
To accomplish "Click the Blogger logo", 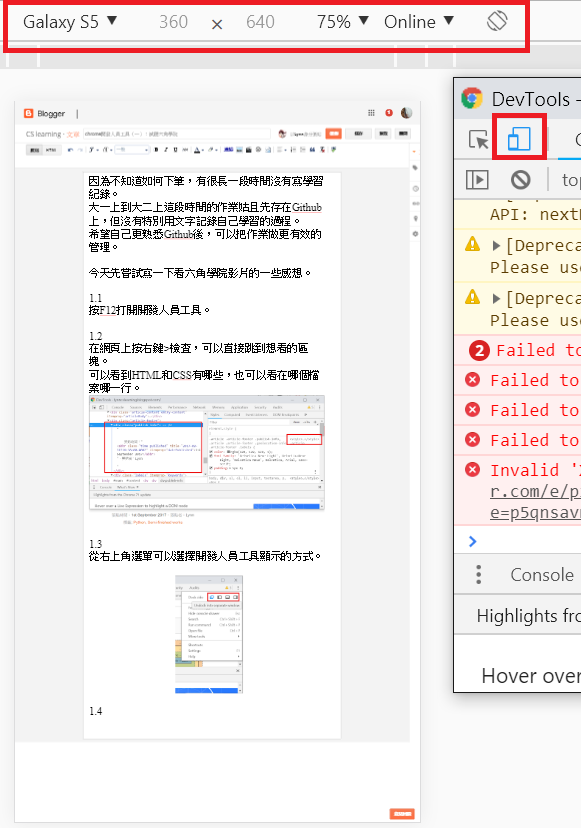I will click(44, 114).
